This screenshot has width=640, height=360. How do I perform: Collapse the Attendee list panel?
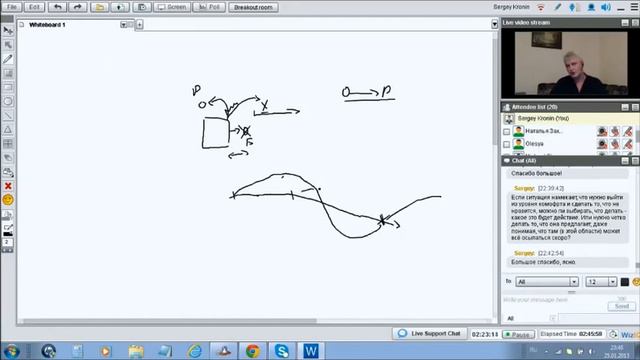click(x=624, y=107)
